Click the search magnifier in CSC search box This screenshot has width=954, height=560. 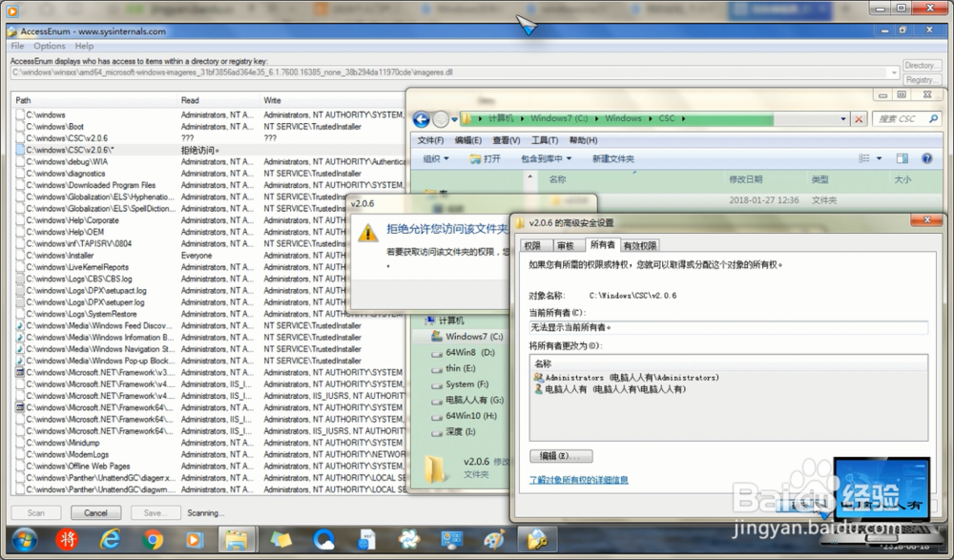(933, 118)
